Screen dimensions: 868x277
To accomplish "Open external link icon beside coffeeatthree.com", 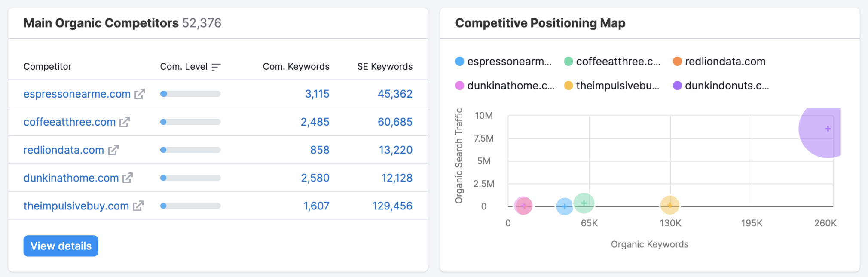I will click(x=125, y=122).
